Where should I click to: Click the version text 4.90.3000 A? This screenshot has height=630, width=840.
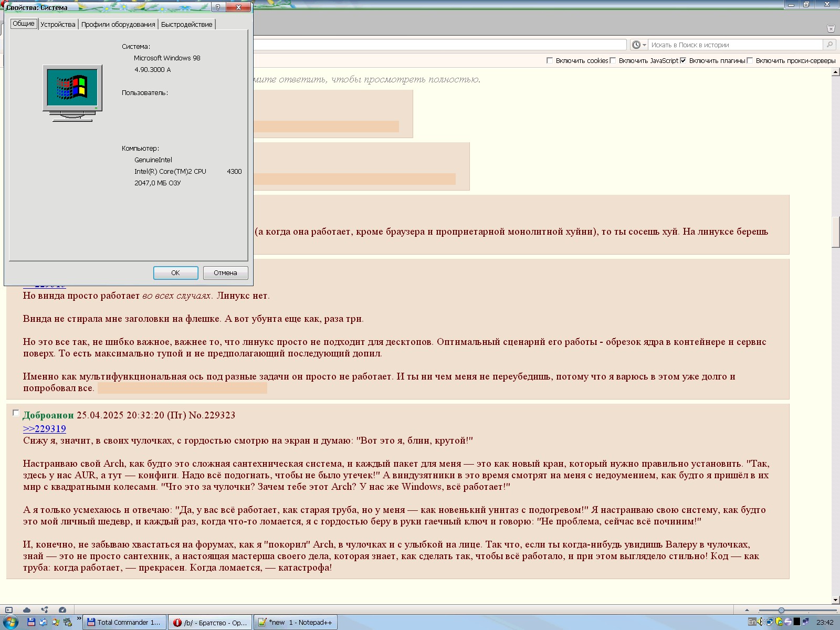tap(152, 69)
